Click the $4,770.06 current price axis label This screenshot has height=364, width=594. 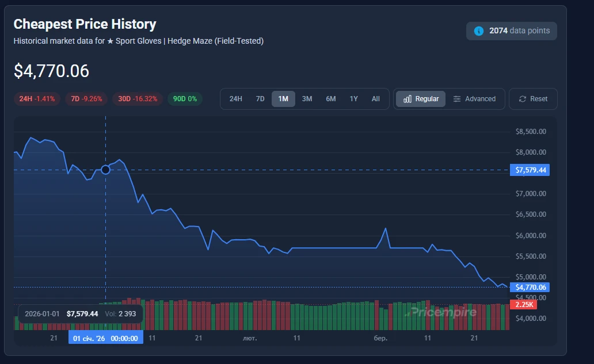click(x=530, y=288)
